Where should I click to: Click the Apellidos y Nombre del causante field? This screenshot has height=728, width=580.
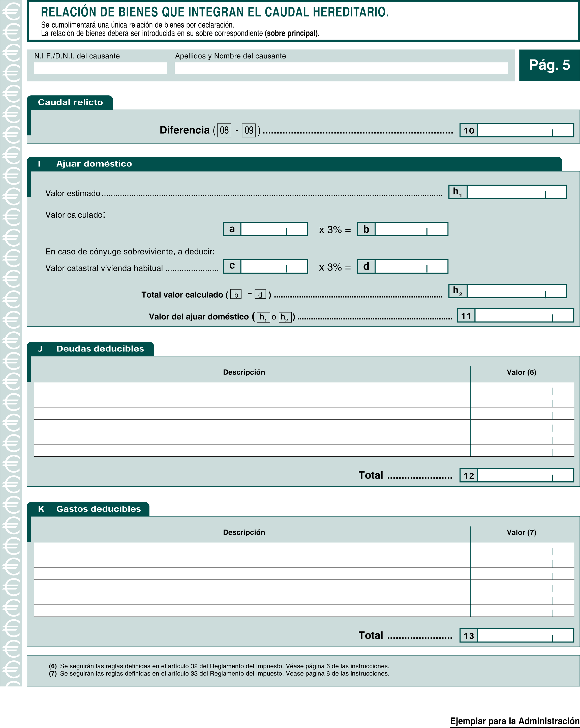pyautogui.click(x=341, y=68)
